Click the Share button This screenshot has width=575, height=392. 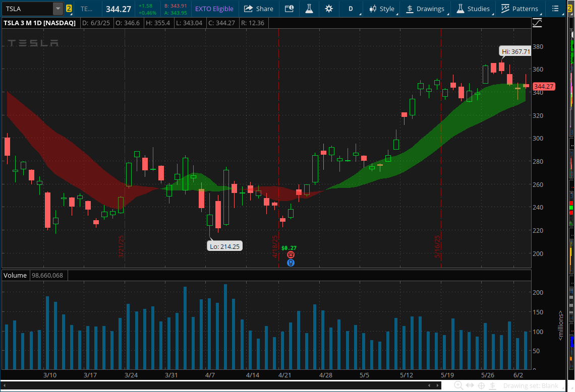tap(259, 9)
